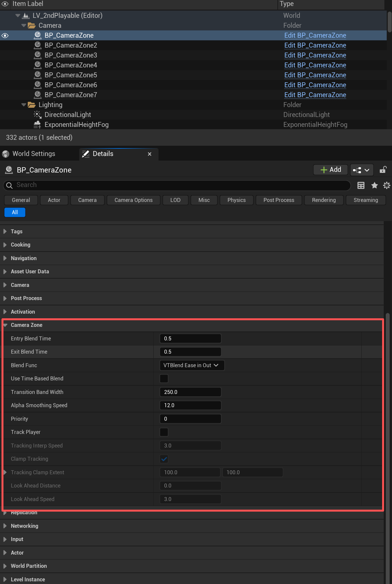The height and width of the screenshot is (584, 392).
Task: Expand the Cooking section
Action: [x=5, y=245]
